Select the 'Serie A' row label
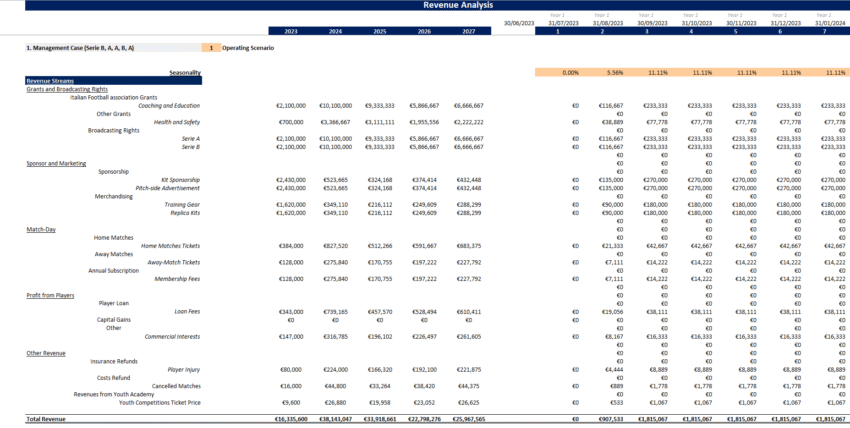The width and height of the screenshot is (850, 428). click(x=191, y=139)
